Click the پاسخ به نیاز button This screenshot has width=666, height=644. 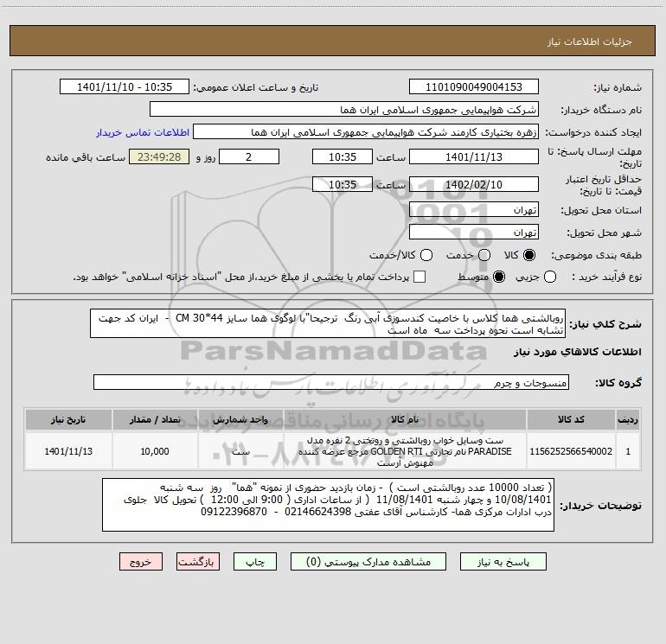503,562
